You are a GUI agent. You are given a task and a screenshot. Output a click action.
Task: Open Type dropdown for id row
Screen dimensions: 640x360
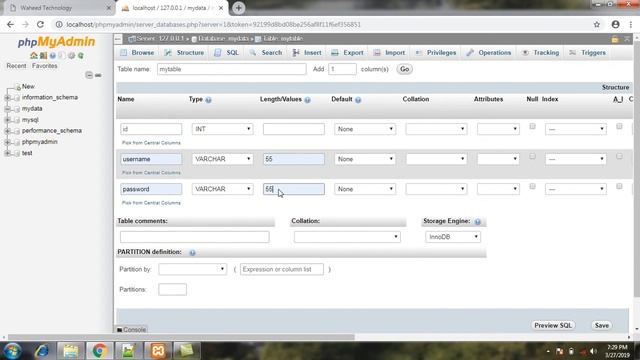(222, 129)
